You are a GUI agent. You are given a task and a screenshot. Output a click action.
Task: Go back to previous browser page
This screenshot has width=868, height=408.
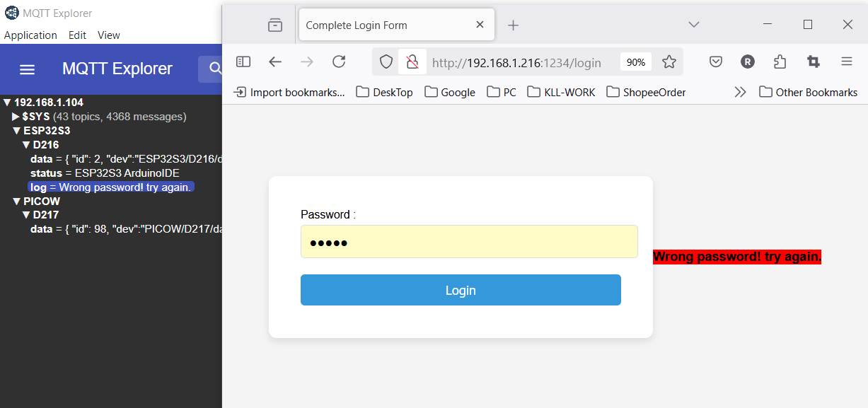(275, 62)
